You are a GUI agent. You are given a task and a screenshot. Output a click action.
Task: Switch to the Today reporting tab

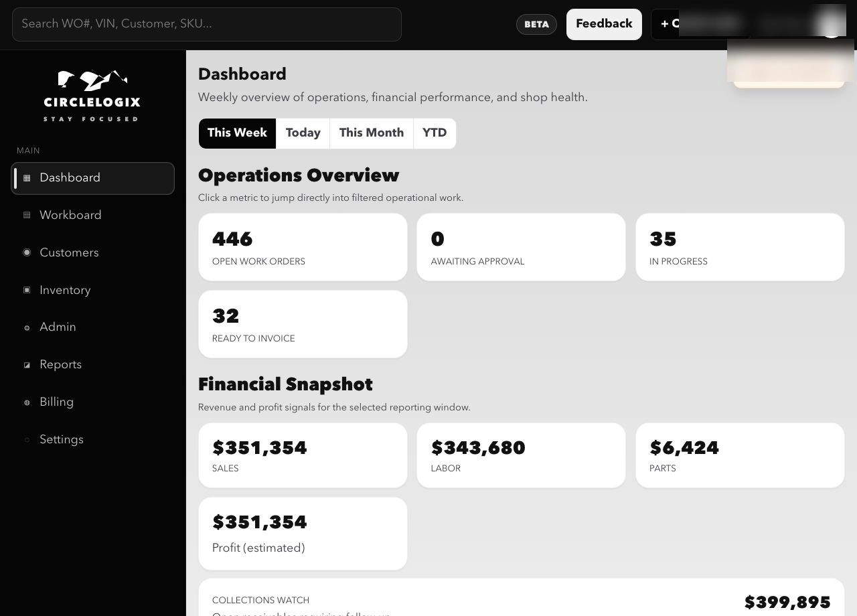click(303, 133)
